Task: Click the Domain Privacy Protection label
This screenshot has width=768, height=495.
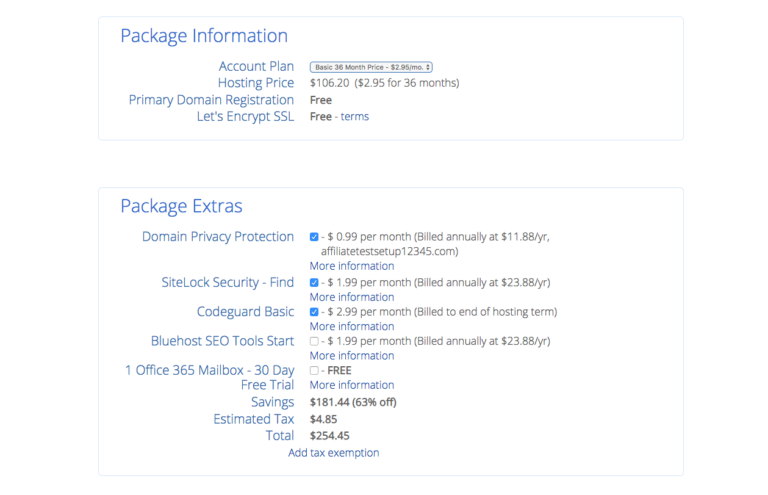Action: pyautogui.click(x=218, y=237)
